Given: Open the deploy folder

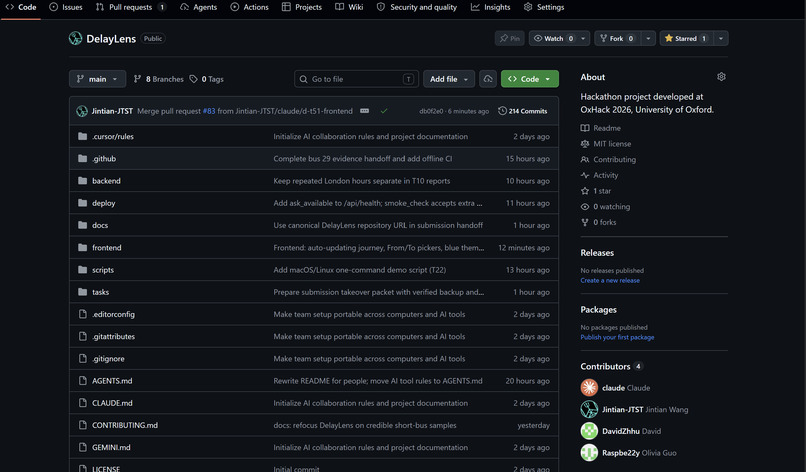Looking at the screenshot, I should 103,203.
